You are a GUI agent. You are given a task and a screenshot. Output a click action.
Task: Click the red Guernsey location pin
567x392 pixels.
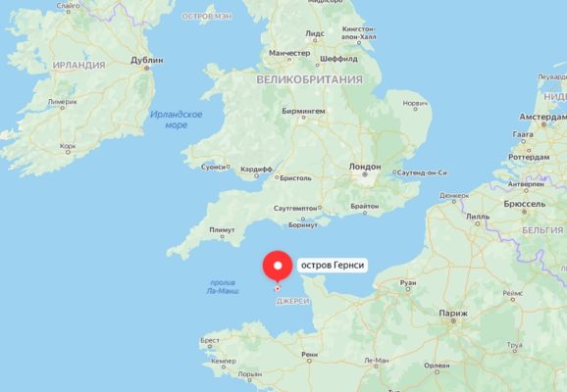278,267
